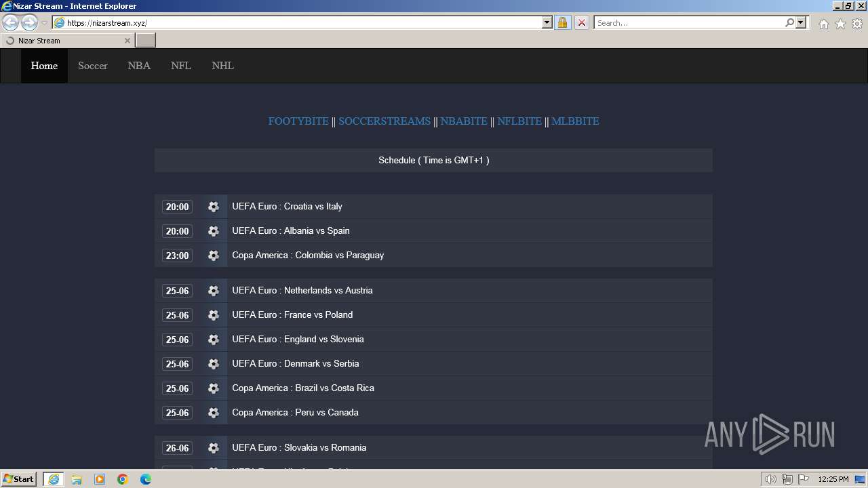
Task: Select the Home navigation item
Action: coord(44,66)
